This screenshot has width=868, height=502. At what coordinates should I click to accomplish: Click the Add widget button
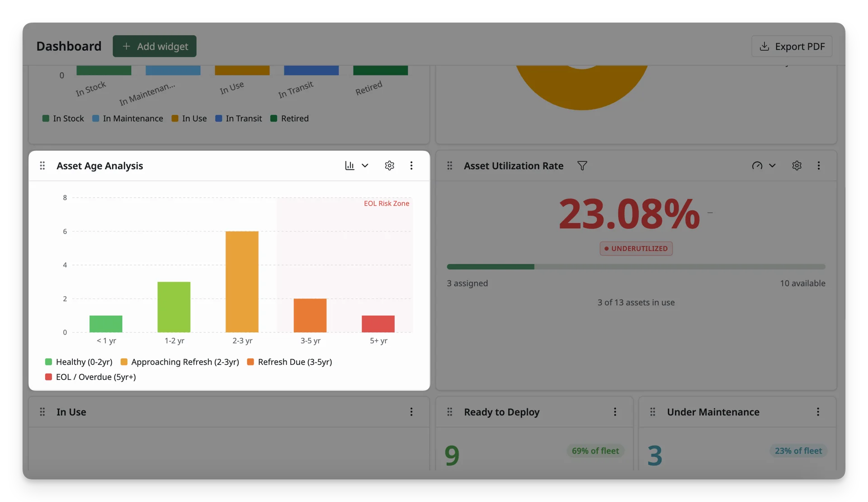(x=155, y=46)
